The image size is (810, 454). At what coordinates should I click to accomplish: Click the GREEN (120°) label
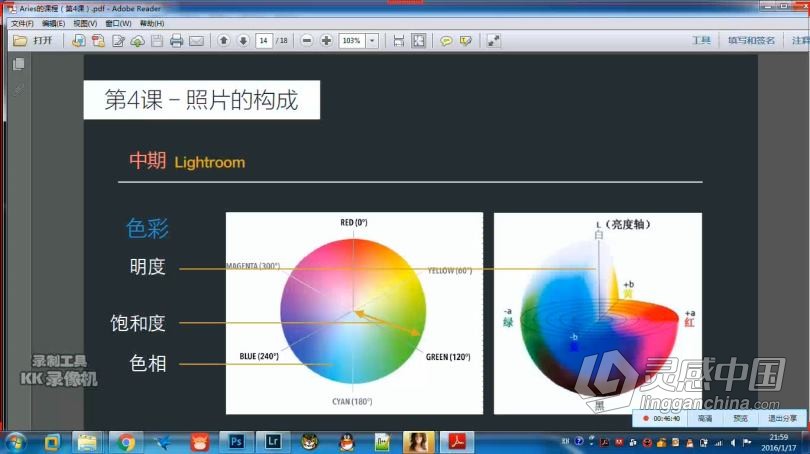[x=448, y=357]
